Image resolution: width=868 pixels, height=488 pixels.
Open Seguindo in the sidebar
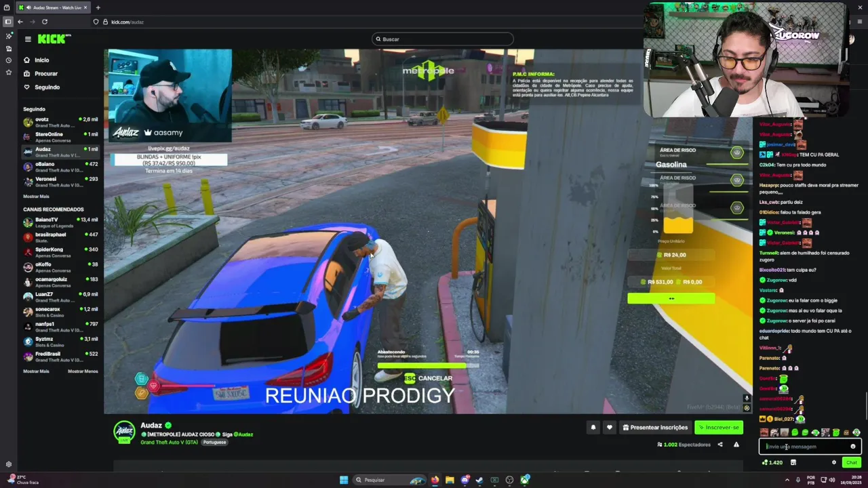[41, 87]
